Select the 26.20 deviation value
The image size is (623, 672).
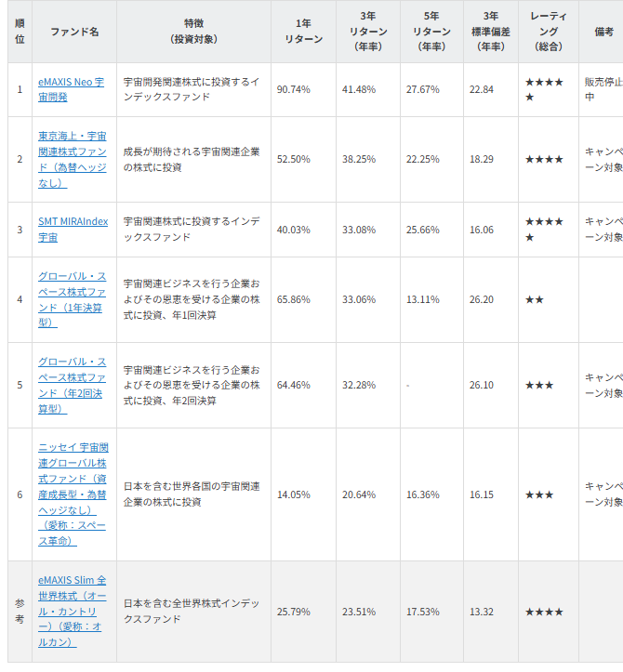[x=482, y=299]
